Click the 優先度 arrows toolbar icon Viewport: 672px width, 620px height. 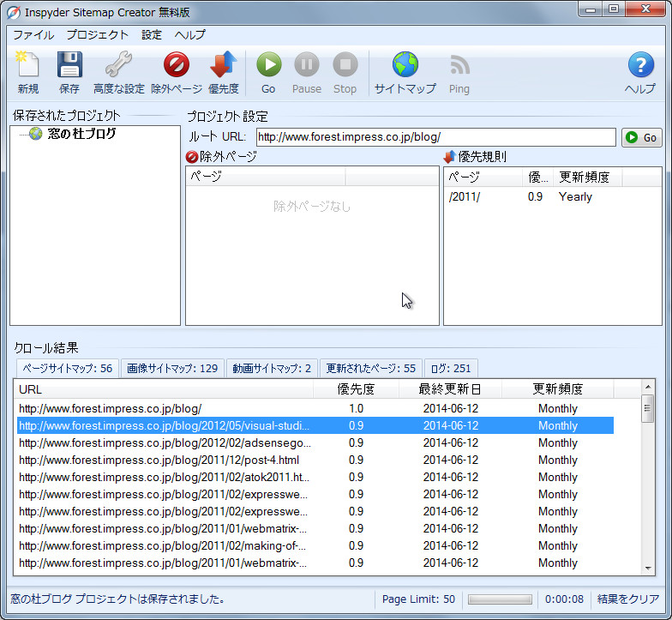tap(223, 65)
